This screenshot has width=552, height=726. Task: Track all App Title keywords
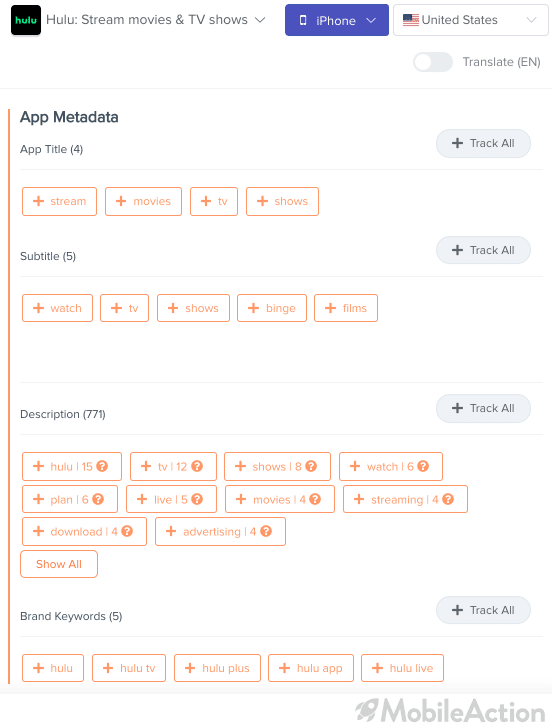click(483, 144)
